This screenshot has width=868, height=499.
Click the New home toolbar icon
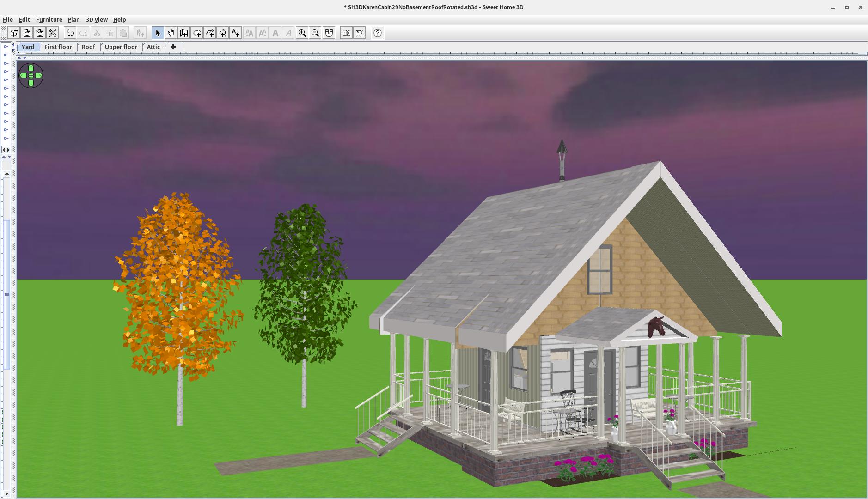(x=14, y=33)
